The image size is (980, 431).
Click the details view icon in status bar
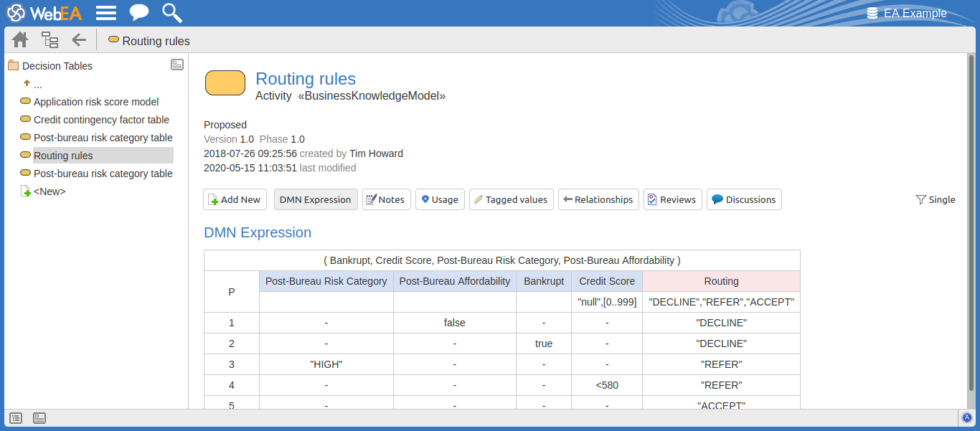tap(39, 418)
